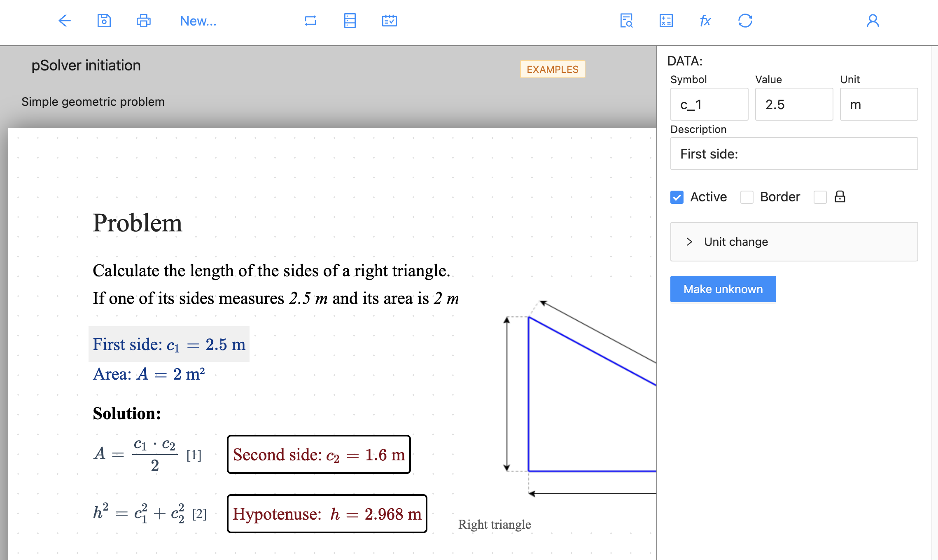Expand the Unit change section
The image size is (938, 560).
pos(794,242)
